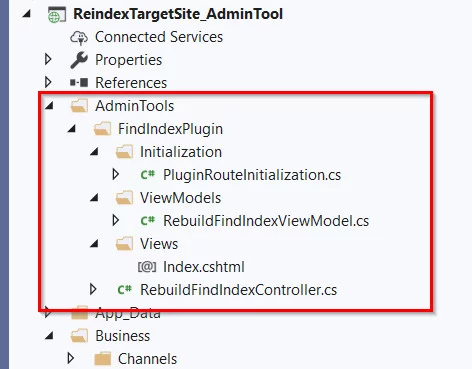Expand the Channels folder arrow
The height and width of the screenshot is (369, 472).
coord(71,358)
